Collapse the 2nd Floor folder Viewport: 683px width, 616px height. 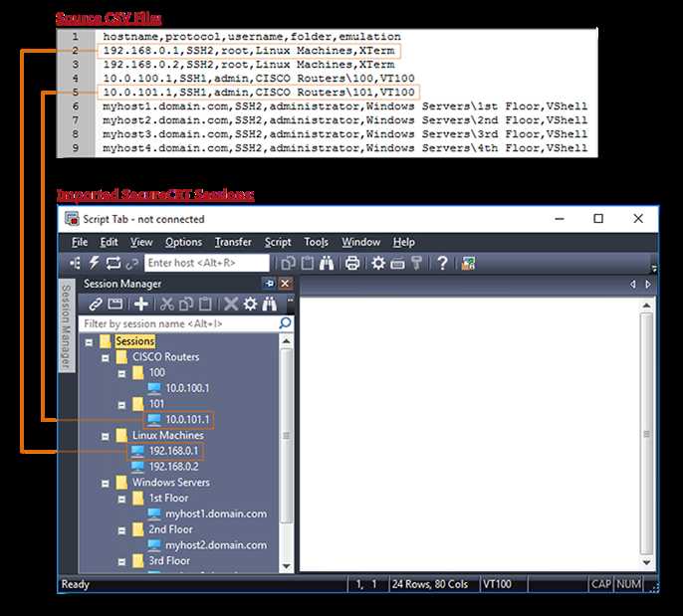coord(121,530)
